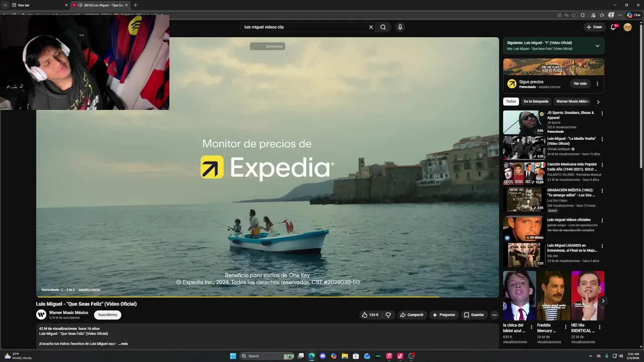Screen dimensions: 644x362
Task: Like the video with thumbs up
Action: tap(370, 315)
